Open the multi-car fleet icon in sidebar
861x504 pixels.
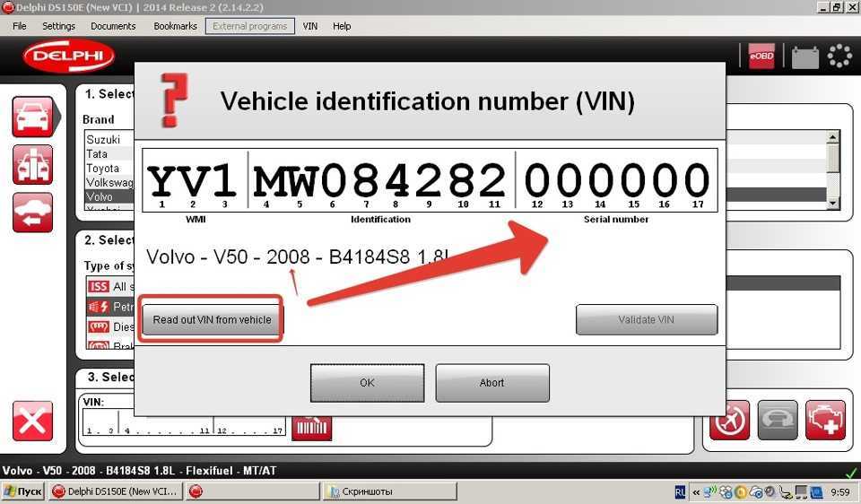tap(32, 164)
